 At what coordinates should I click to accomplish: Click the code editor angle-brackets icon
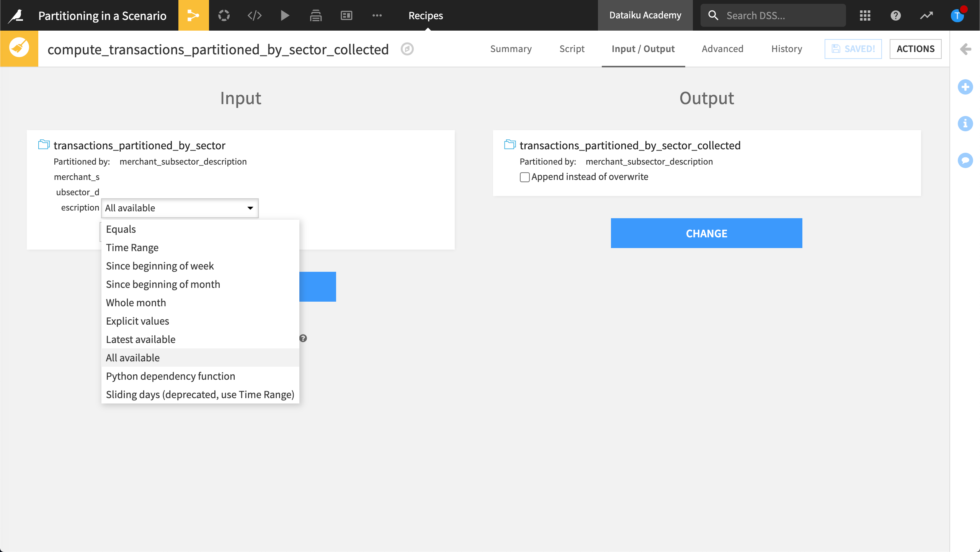(x=255, y=15)
